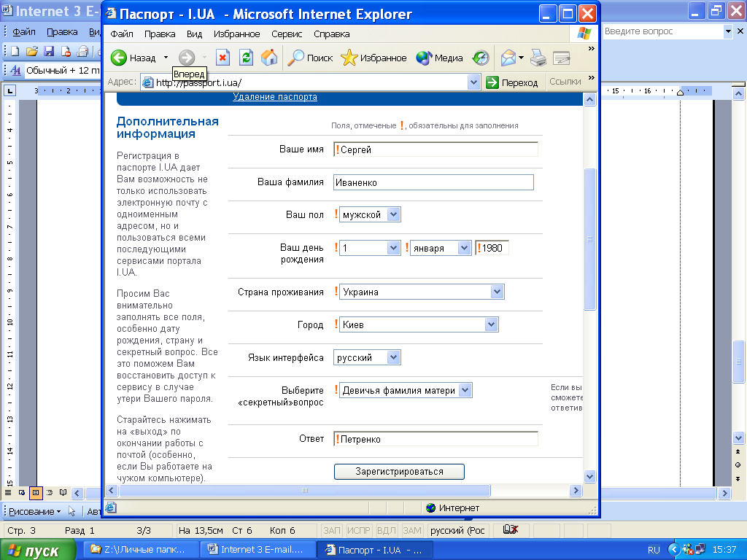Click the grey Вперед forward arrow
This screenshot has height=560, width=747.
coord(187,58)
